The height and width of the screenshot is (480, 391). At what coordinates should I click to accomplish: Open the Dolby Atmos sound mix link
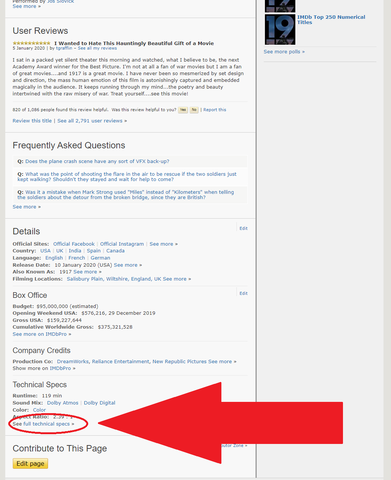click(63, 403)
